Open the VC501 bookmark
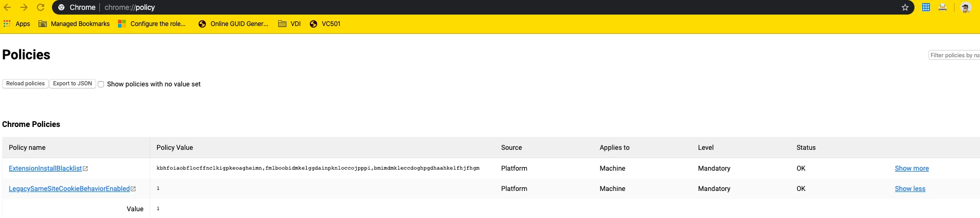 [325, 24]
